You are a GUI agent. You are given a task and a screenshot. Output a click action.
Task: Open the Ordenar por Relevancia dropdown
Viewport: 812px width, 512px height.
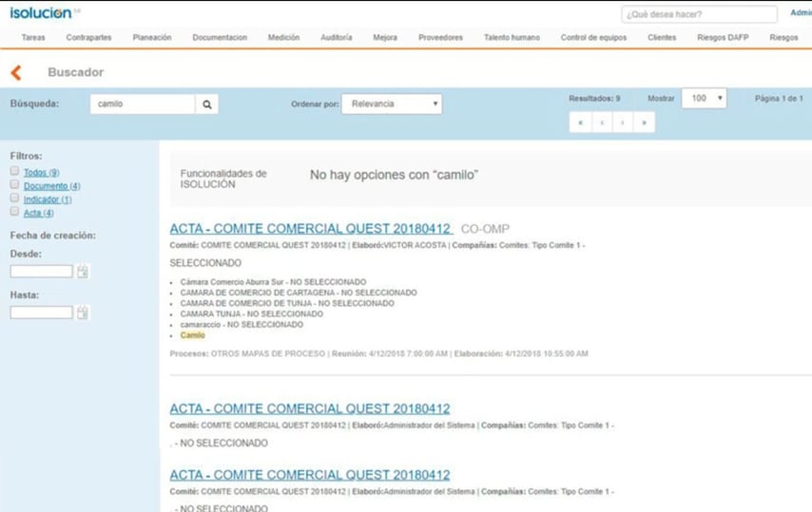coord(392,104)
